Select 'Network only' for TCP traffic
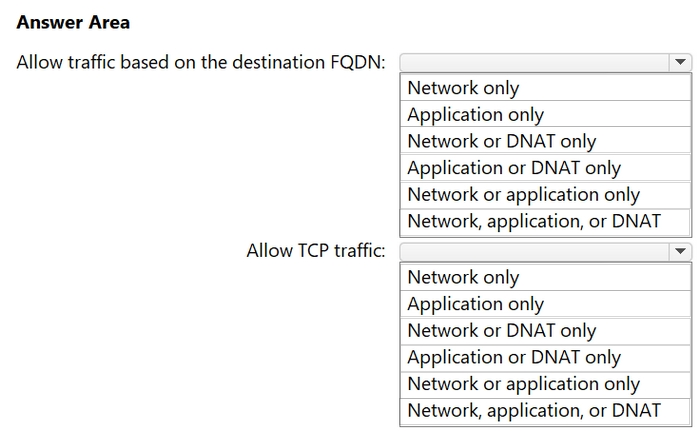 [x=546, y=277]
